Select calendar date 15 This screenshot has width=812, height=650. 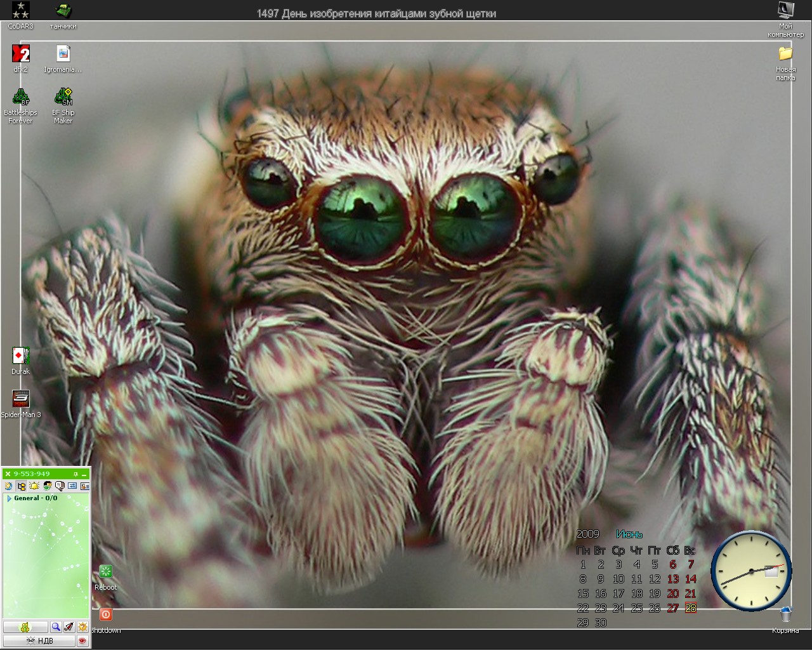(x=583, y=594)
